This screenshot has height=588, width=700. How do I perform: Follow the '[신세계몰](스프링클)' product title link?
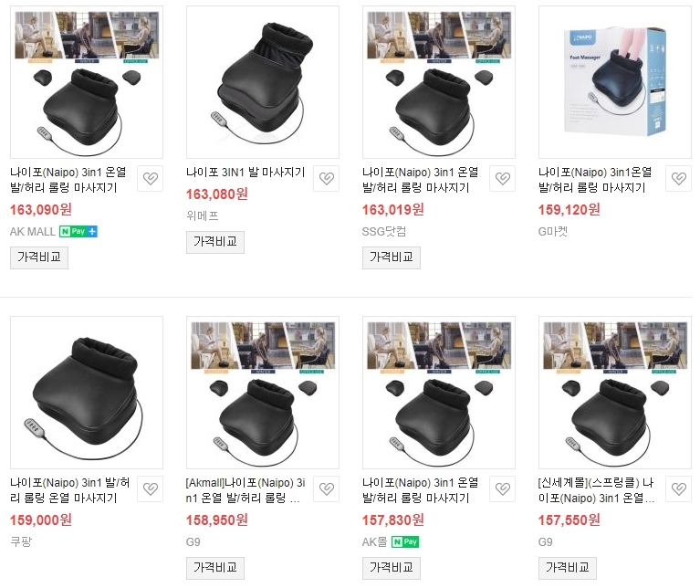click(597, 489)
